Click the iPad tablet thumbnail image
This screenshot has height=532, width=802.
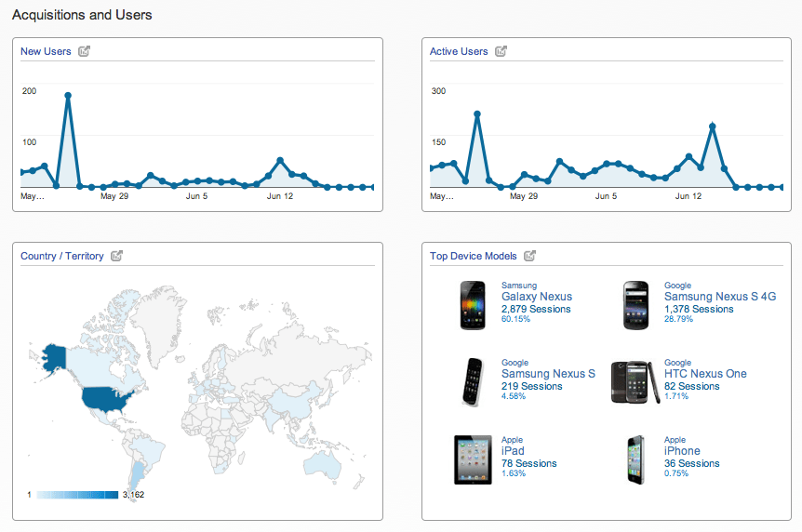click(473, 459)
